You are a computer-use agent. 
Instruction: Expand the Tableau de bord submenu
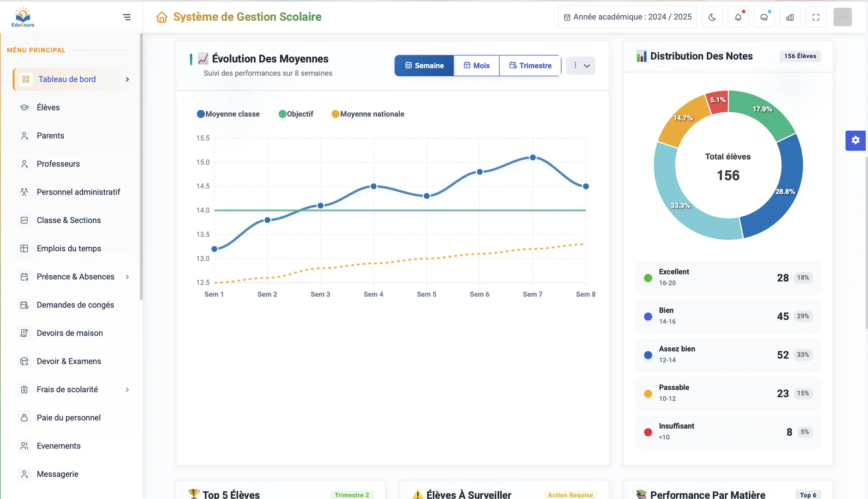pos(127,79)
